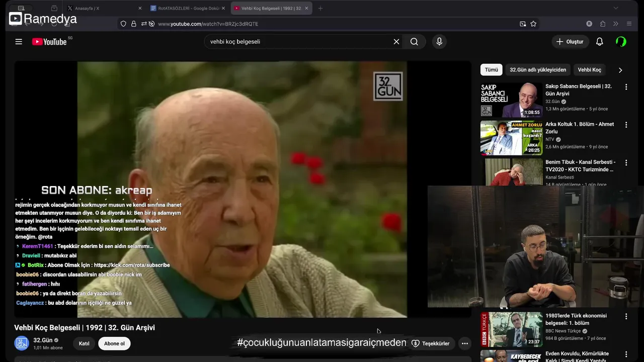
Task: Close the RotATASÖZLERİ Google Docs tab
Action: tap(223, 8)
